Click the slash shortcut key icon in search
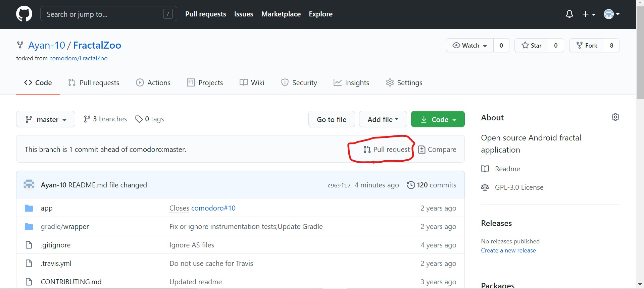Viewport: 644px width, 289px height. pos(168,14)
